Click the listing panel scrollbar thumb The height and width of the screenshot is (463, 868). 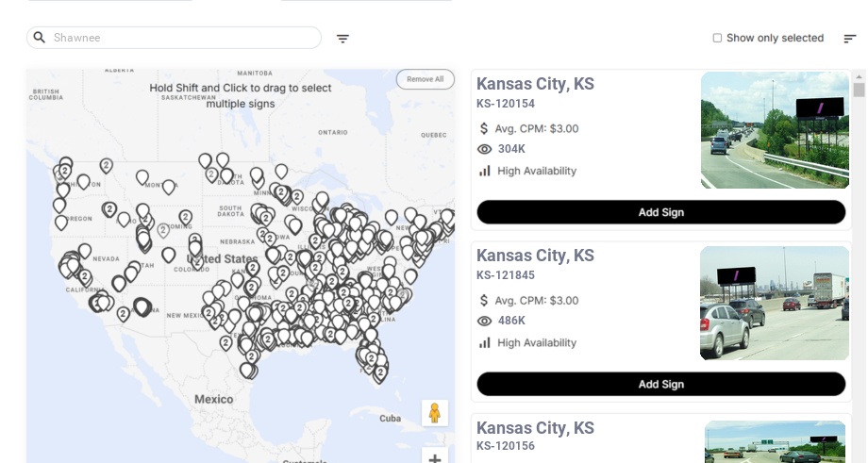click(x=859, y=90)
